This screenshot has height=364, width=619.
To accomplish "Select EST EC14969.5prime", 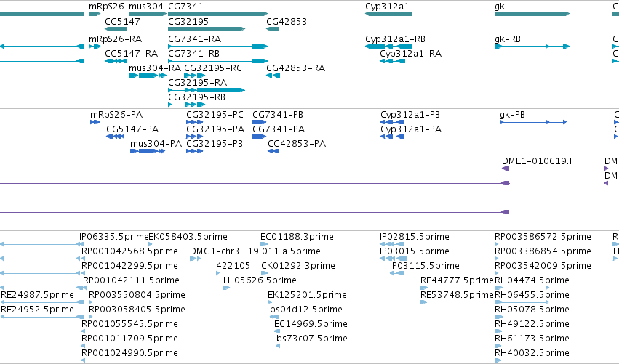I will [277, 332].
